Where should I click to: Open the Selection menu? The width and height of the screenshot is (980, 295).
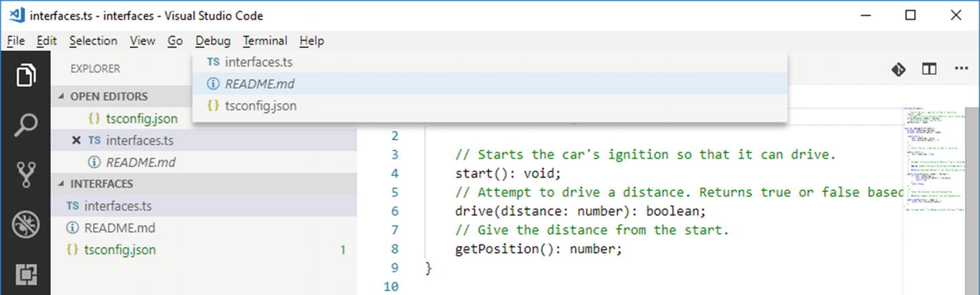93,41
